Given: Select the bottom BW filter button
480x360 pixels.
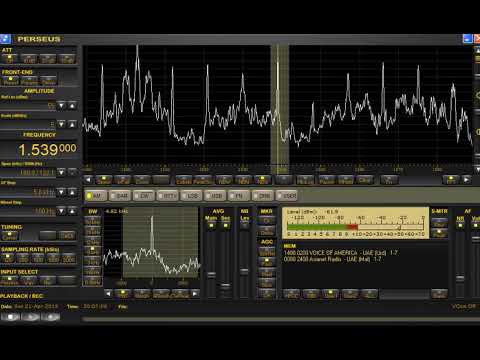Looking at the screenshot, I should [x=92, y=282].
